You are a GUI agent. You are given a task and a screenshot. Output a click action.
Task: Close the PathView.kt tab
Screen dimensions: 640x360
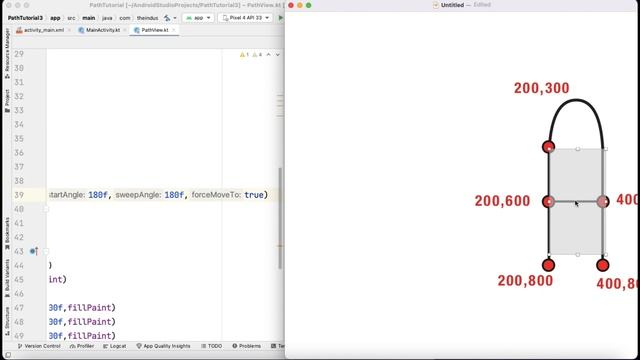pos(174,30)
